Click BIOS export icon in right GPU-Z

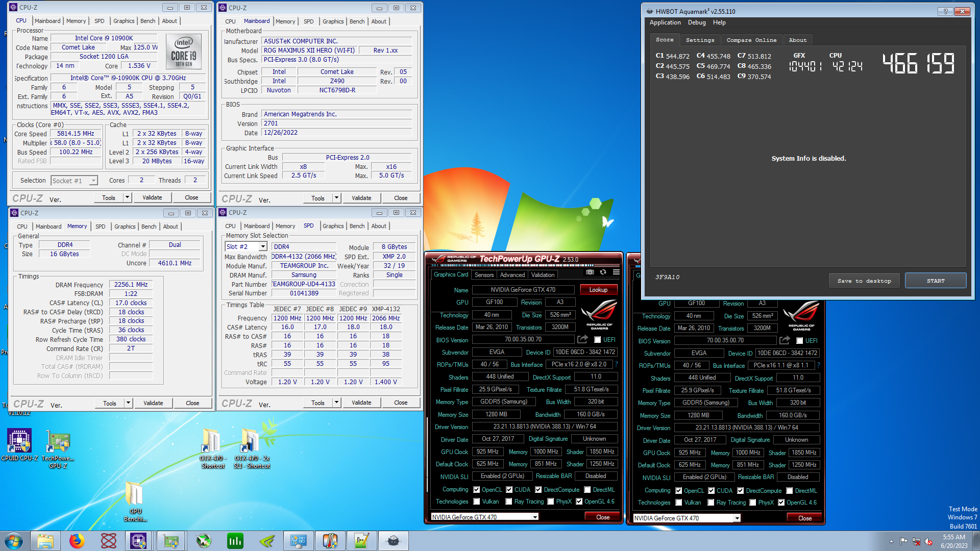point(785,340)
